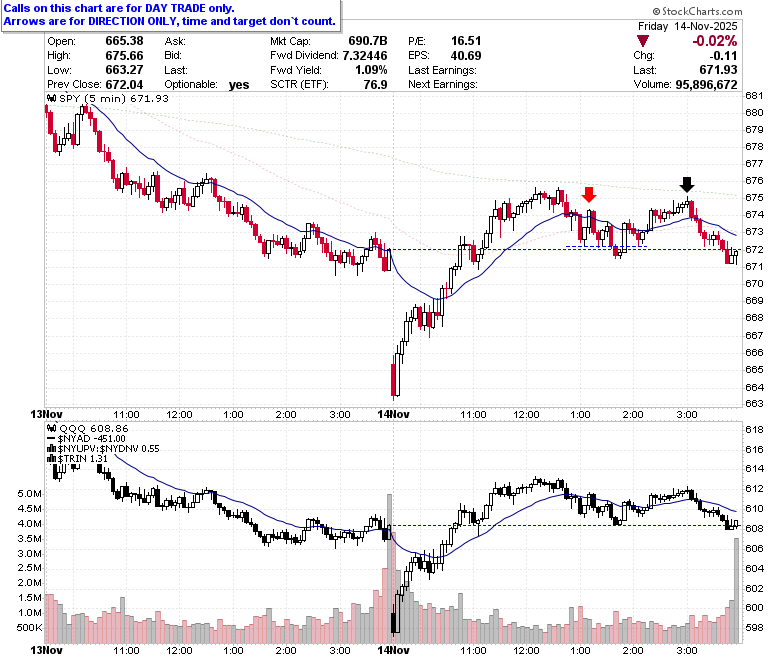Screen dimensions: 780x659
Task: Click the dashed blue 672 level line
Action: pos(567,249)
